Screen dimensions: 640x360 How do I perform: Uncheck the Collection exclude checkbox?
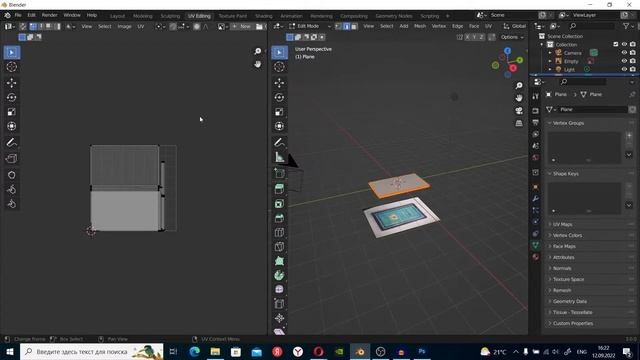pos(616,44)
